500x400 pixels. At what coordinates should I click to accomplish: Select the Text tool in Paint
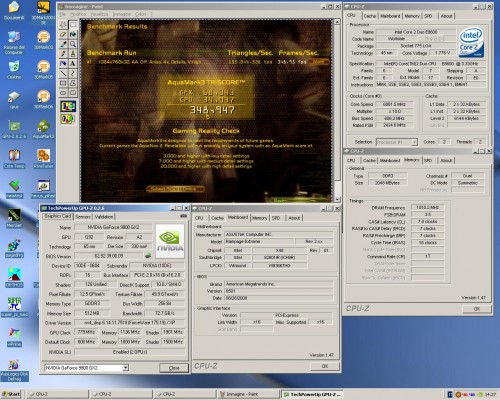pos(73,63)
